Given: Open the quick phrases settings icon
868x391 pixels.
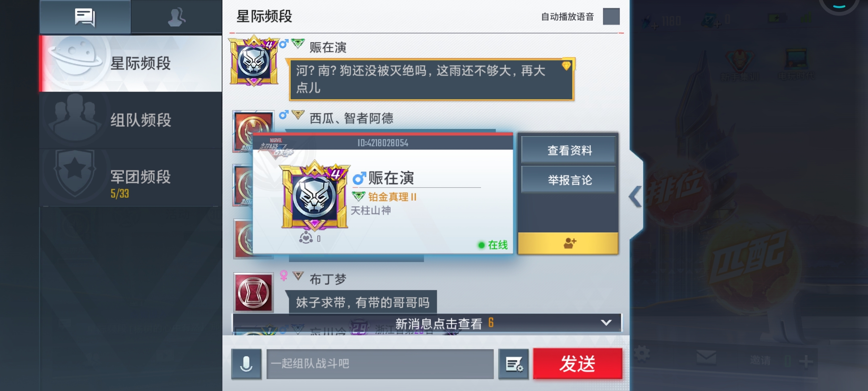Looking at the screenshot, I should (x=514, y=364).
